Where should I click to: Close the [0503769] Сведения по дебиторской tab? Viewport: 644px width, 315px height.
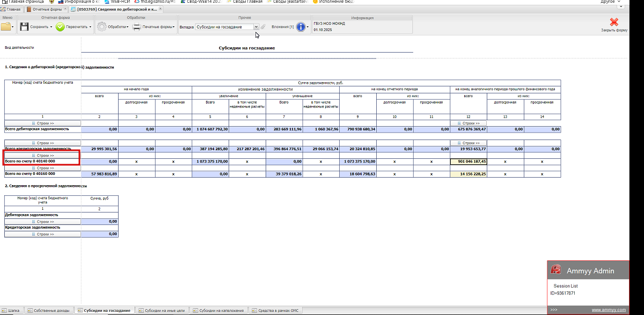pyautogui.click(x=162, y=9)
